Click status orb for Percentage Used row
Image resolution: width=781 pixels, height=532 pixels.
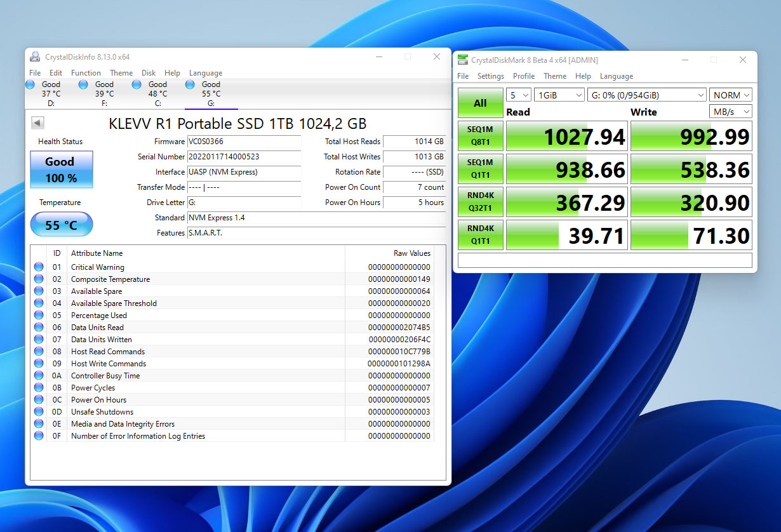[x=39, y=316]
